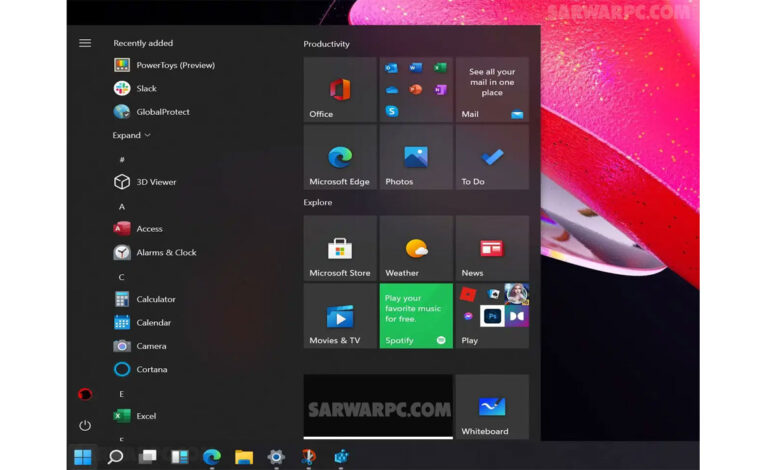780x470 pixels.
Task: Open the Spotify tile
Action: click(x=416, y=316)
